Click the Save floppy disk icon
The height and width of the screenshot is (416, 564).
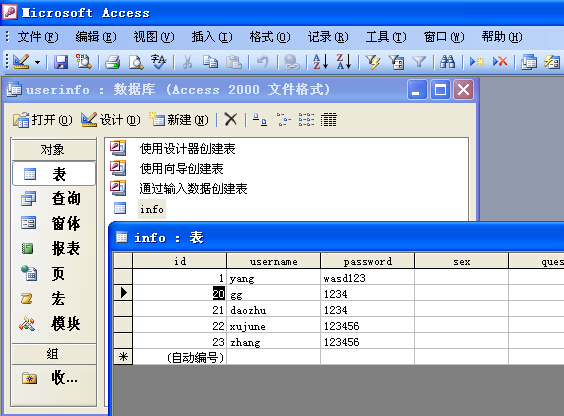(61, 62)
